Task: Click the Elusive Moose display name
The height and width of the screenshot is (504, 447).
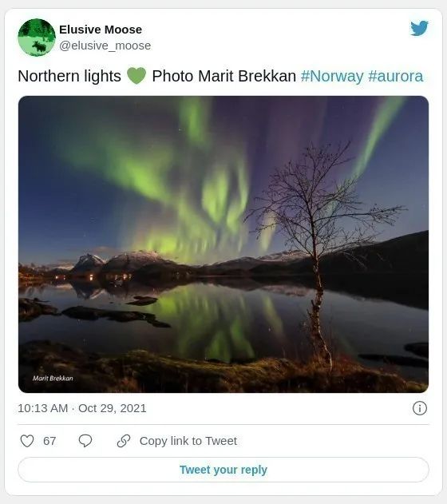Action: coord(101,30)
